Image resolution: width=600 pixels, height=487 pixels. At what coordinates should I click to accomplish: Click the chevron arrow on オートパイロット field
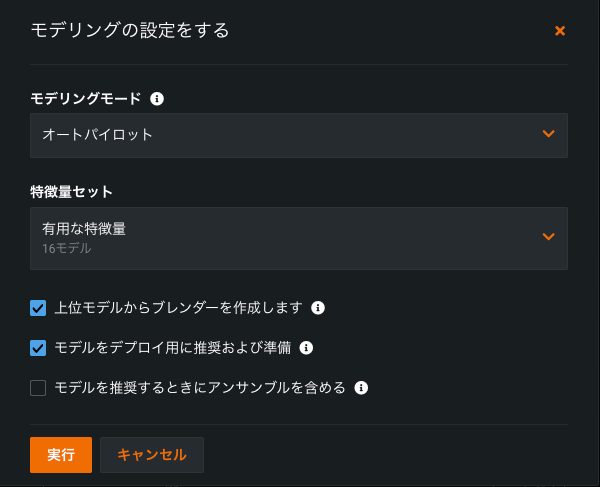click(x=548, y=134)
